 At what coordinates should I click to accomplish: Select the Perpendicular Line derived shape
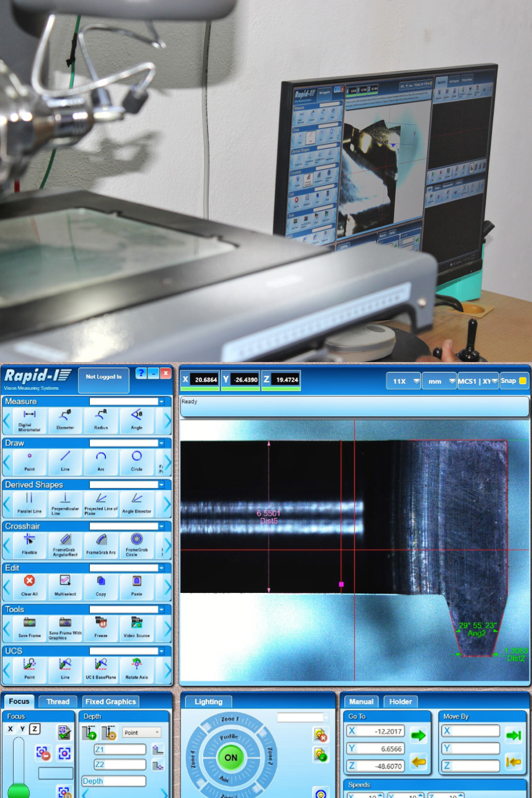65,502
